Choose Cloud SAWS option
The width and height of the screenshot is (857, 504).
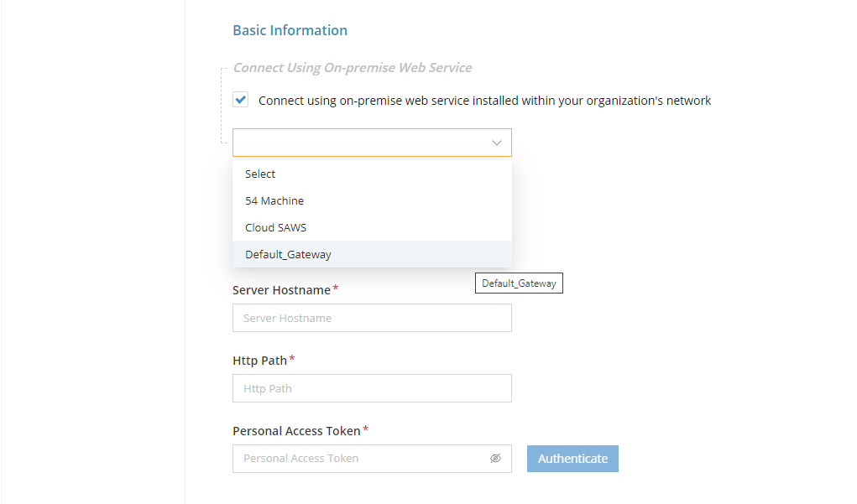coord(275,226)
